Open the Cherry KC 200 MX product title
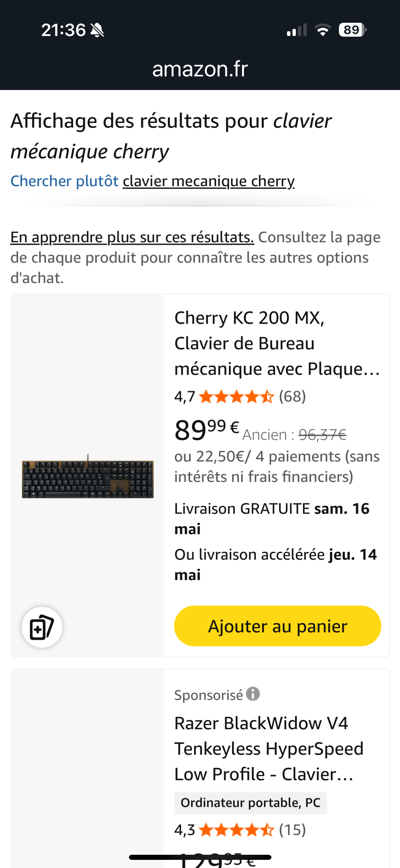The width and height of the screenshot is (400, 868). [x=277, y=343]
